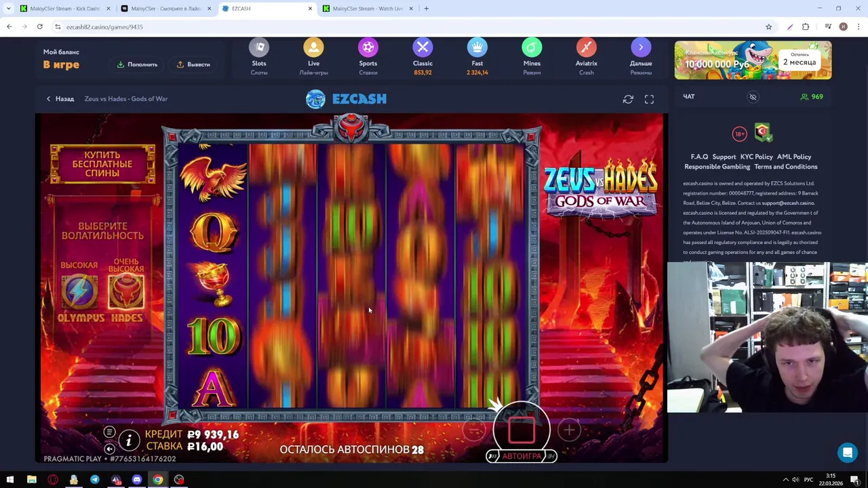Click the online users count 969
The width and height of the screenshot is (868, 488).
coord(812,97)
